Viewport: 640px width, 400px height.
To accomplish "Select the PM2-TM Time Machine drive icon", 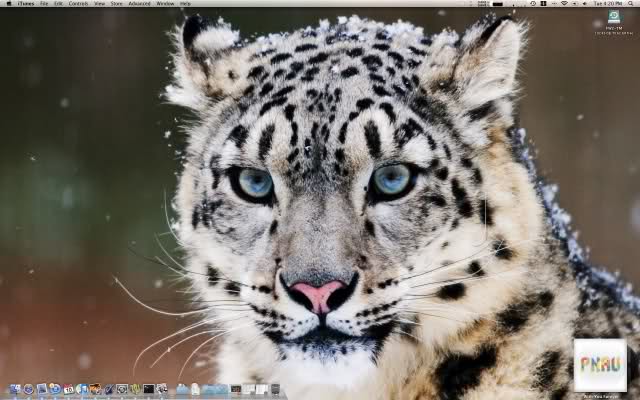I will coord(614,17).
